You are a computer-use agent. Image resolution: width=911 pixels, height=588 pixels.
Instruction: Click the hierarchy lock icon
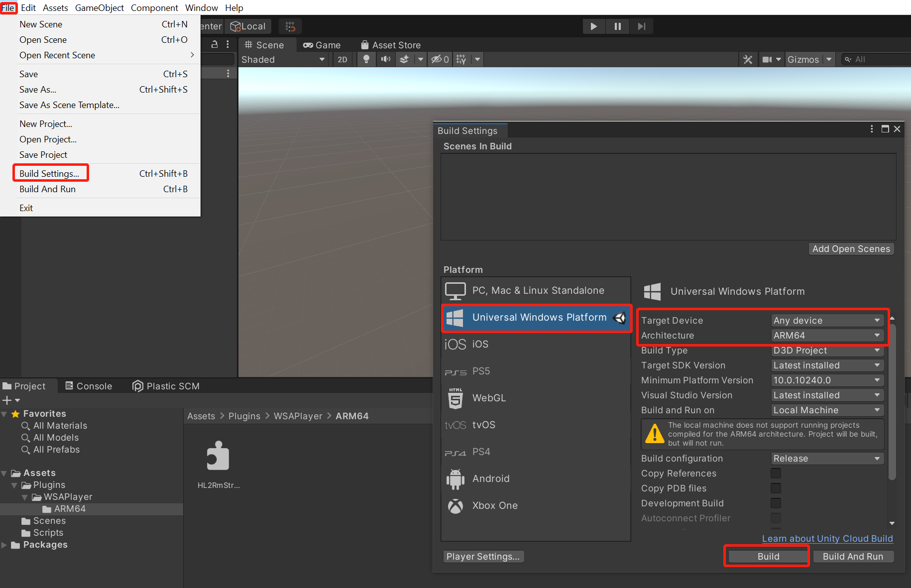pyautogui.click(x=215, y=44)
